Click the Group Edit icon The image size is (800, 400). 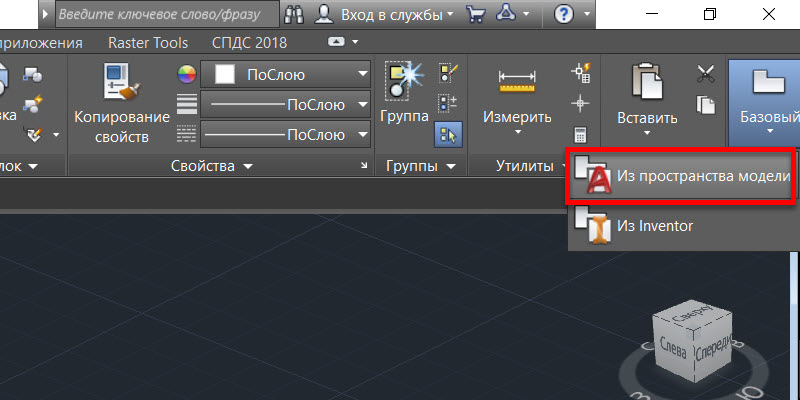click(448, 104)
